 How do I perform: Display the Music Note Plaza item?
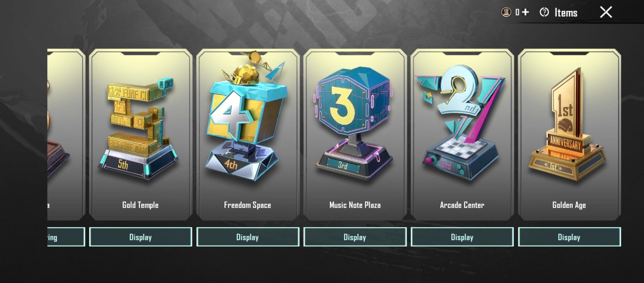coord(355,237)
